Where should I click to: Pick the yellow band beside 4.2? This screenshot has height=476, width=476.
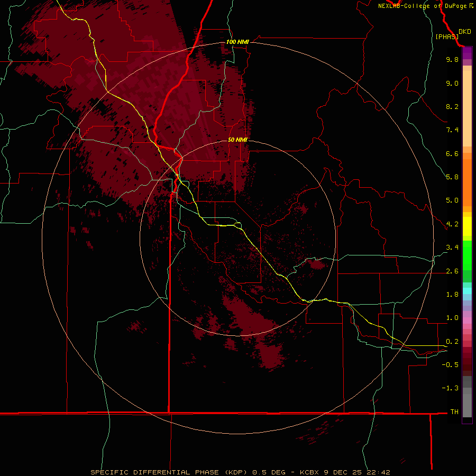(x=467, y=226)
